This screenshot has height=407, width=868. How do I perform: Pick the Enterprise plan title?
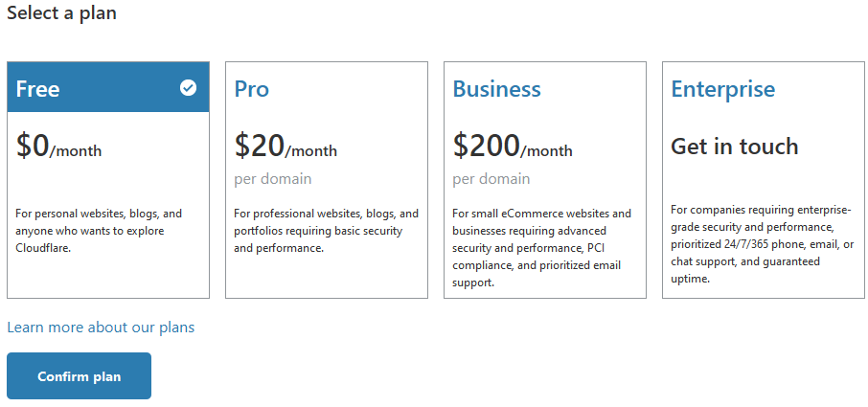click(x=722, y=89)
